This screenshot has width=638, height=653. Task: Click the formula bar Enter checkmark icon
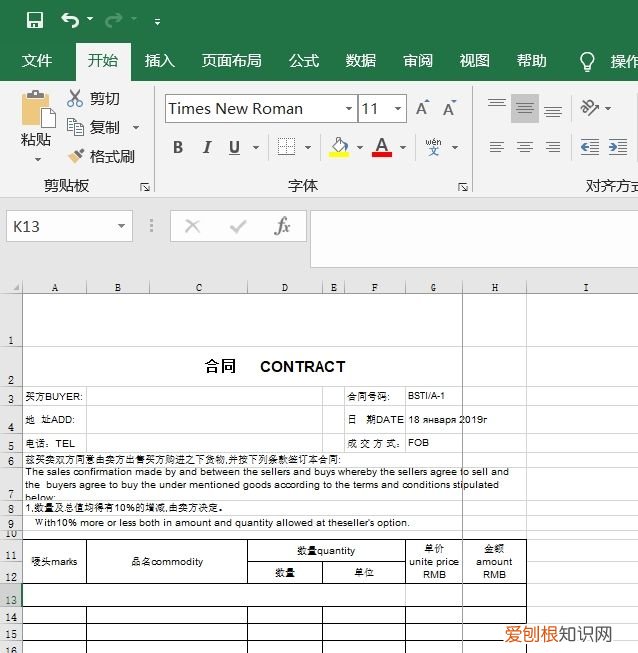238,227
